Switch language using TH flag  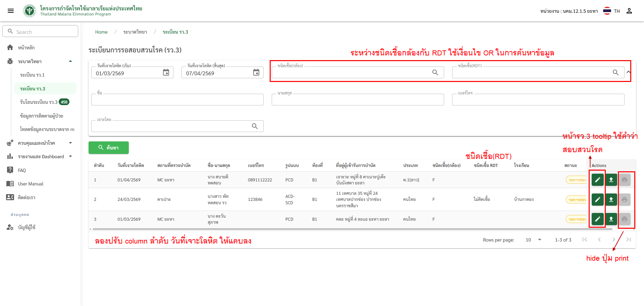click(x=607, y=11)
